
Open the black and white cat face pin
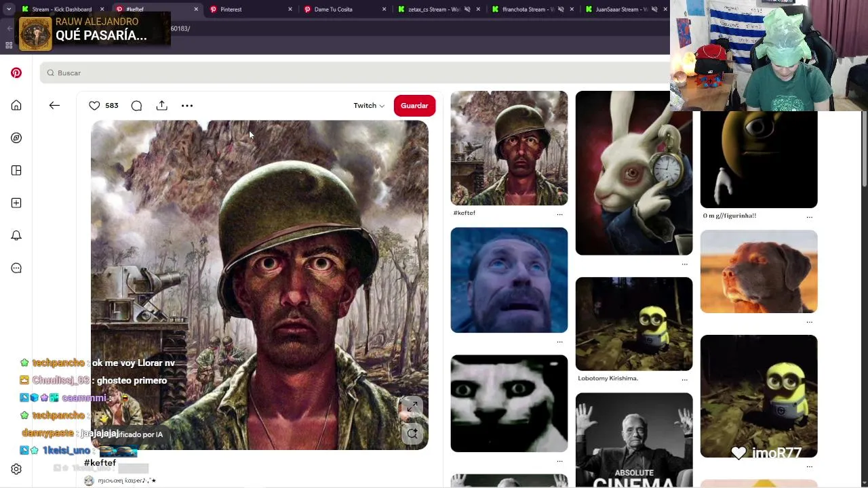tap(509, 403)
